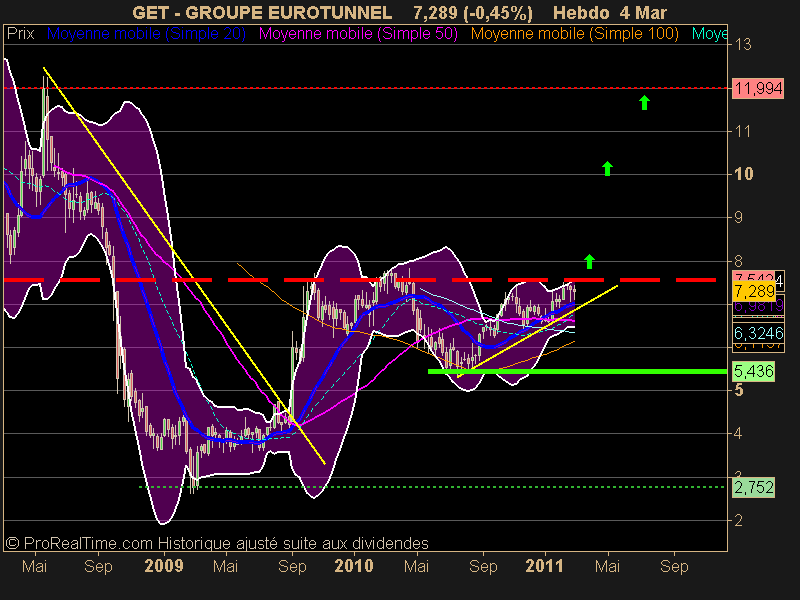Select the green up arrow at the 10 level
Screen dimensions: 800x600
click(x=607, y=168)
